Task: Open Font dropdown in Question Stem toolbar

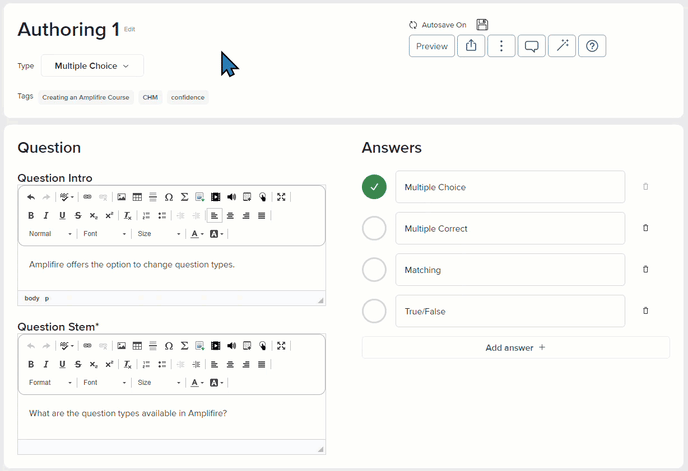Action: (x=104, y=383)
